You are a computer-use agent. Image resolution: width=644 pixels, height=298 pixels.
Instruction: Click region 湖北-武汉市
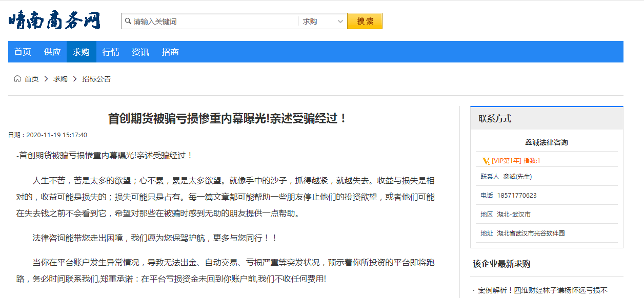tap(514, 215)
